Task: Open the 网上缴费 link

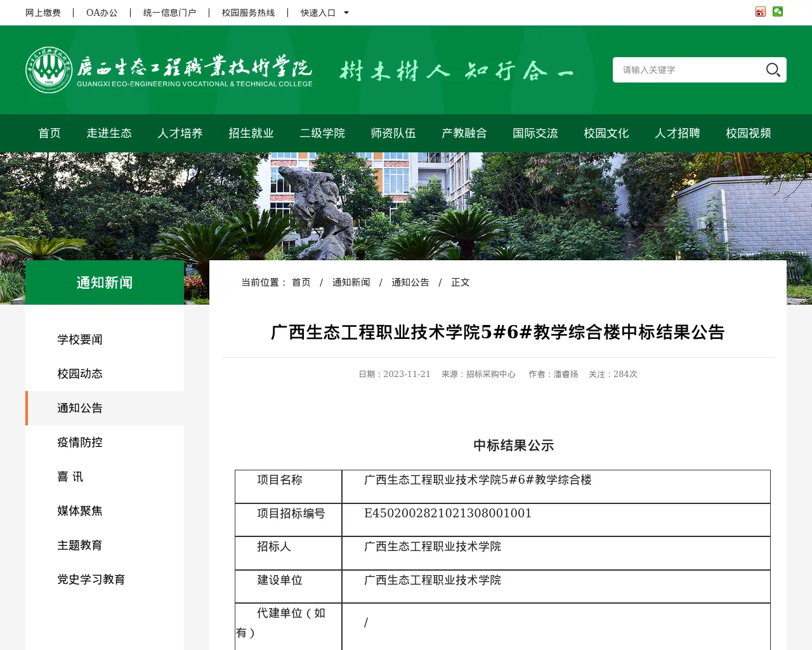Action: pos(43,13)
